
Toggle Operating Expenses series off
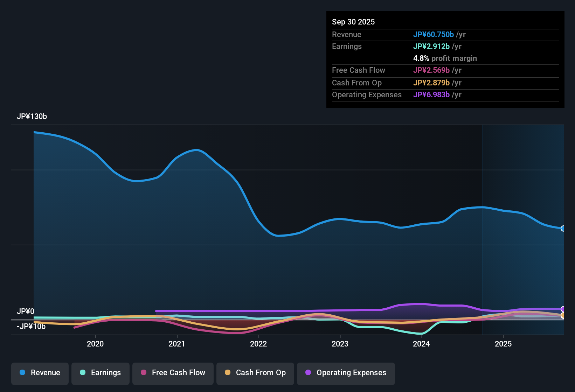(346, 373)
